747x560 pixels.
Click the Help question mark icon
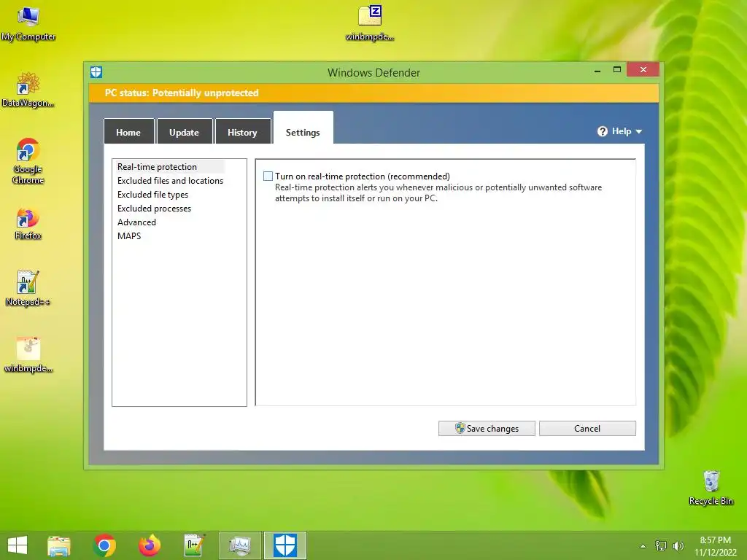pos(602,131)
